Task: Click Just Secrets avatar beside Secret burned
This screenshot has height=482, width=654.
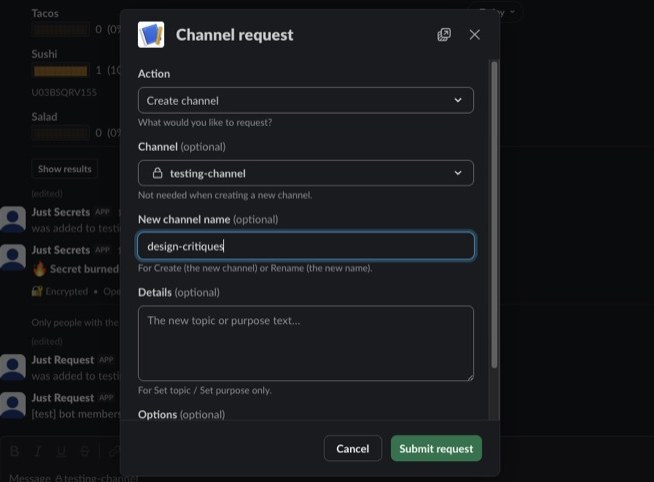Action: 13,257
